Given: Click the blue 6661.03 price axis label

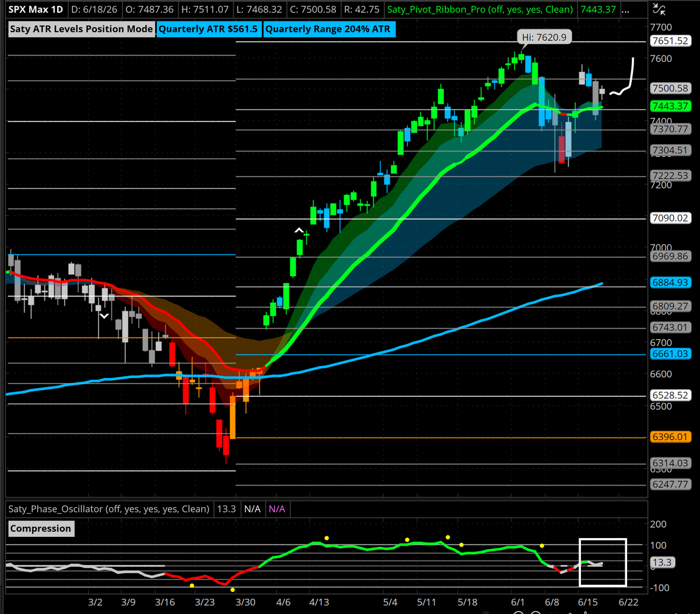Looking at the screenshot, I should coord(670,354).
